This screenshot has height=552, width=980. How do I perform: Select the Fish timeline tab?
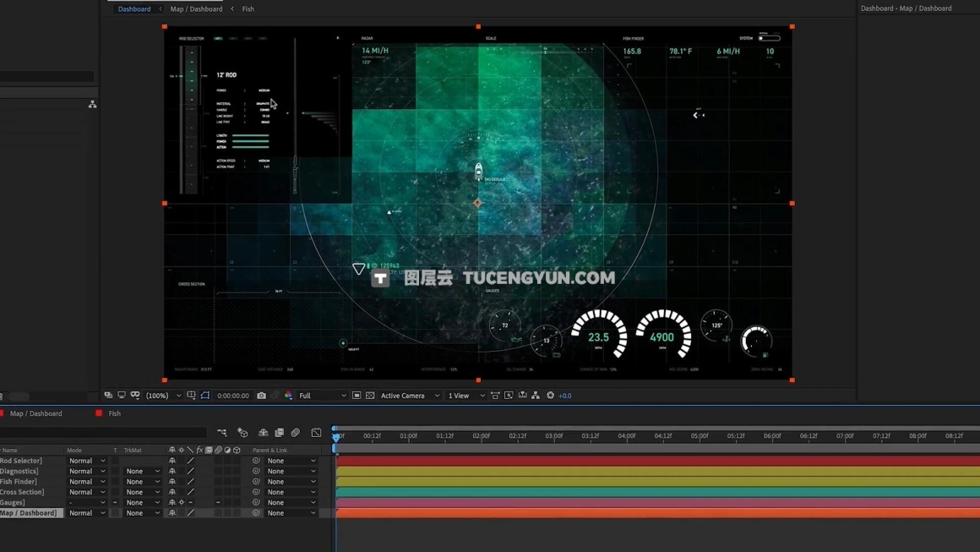114,413
